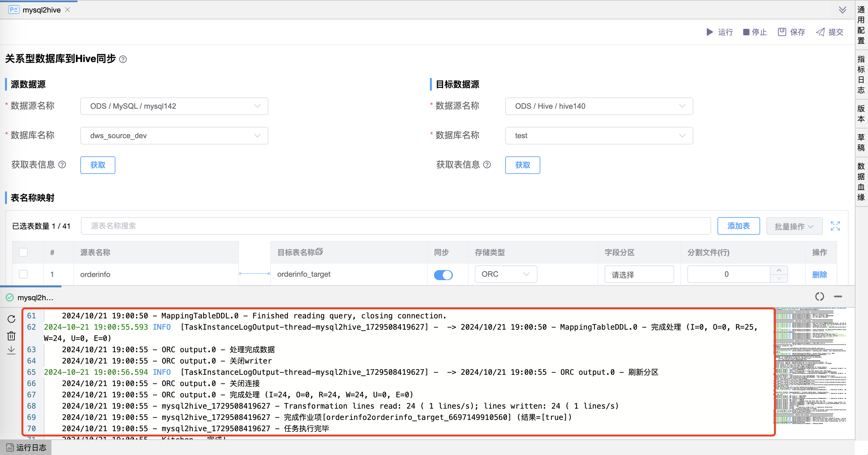Switch to the 运行日志 tab
The width and height of the screenshot is (868, 455).
point(26,447)
